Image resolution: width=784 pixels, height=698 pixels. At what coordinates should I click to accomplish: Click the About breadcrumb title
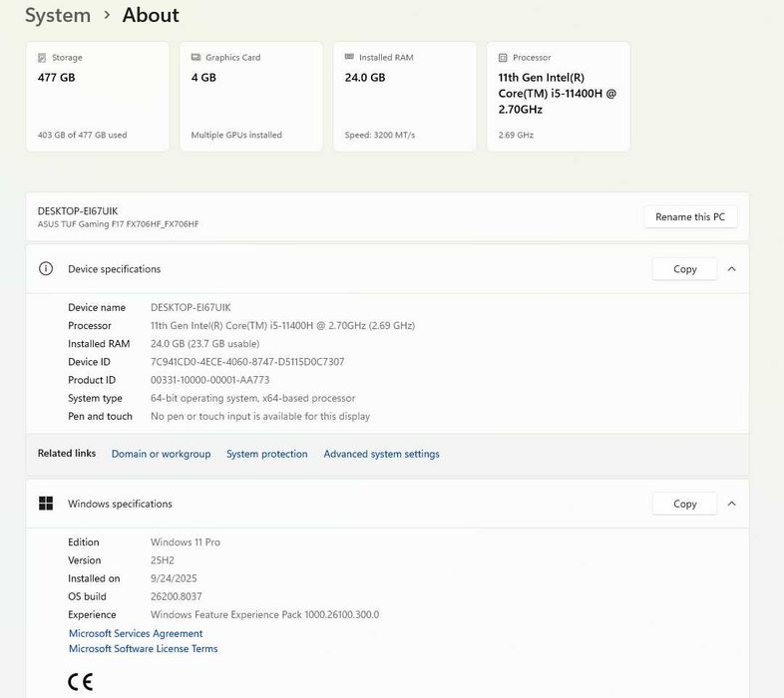151,15
